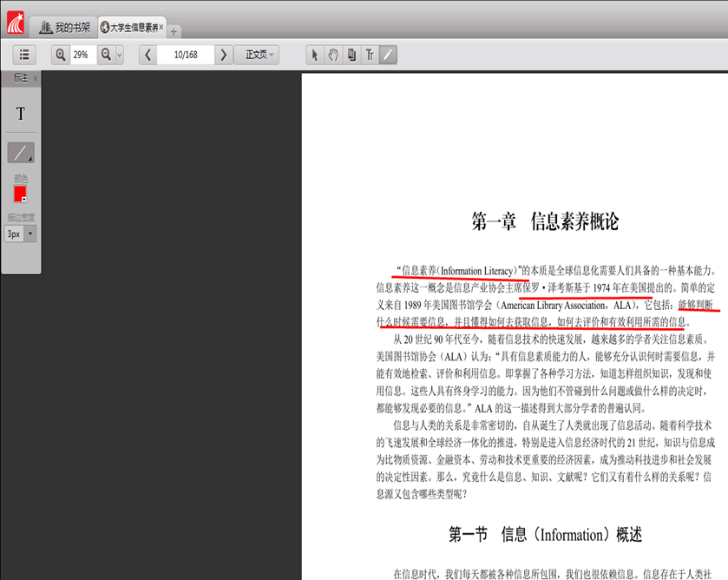Select the arrow pointer tool
Screen dimensions: 728x580
click(x=315, y=55)
